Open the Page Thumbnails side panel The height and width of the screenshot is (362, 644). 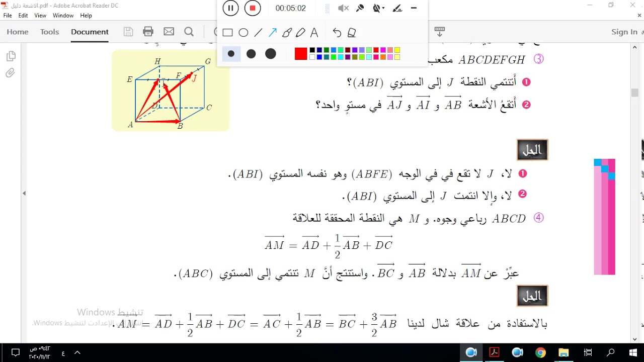point(11,56)
